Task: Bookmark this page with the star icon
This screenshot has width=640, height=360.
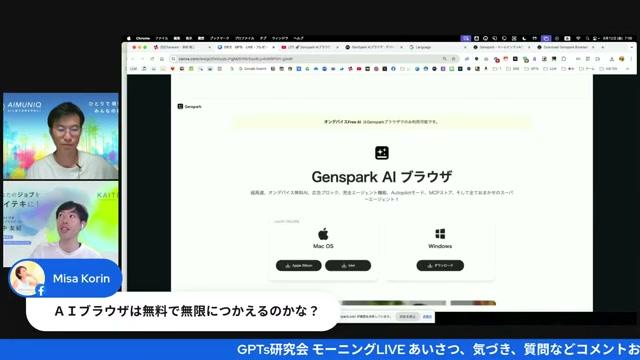Action: coord(453,59)
